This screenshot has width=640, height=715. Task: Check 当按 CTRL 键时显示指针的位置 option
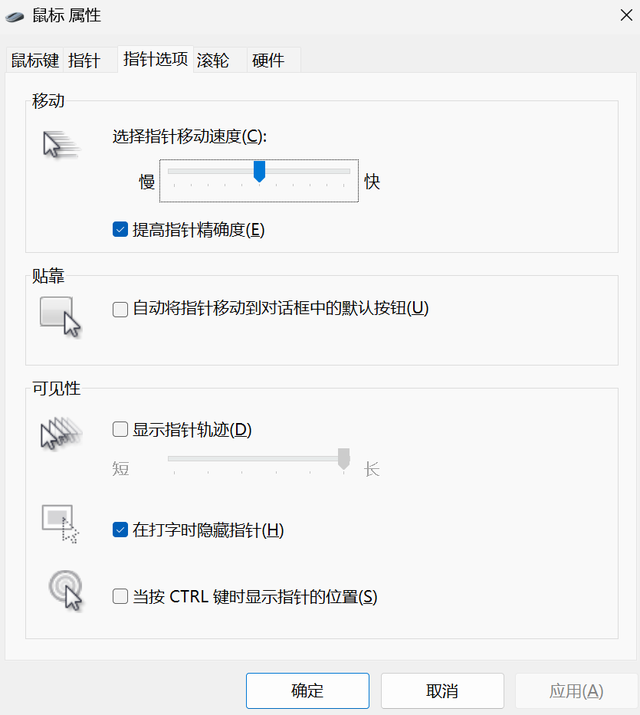(x=121, y=597)
